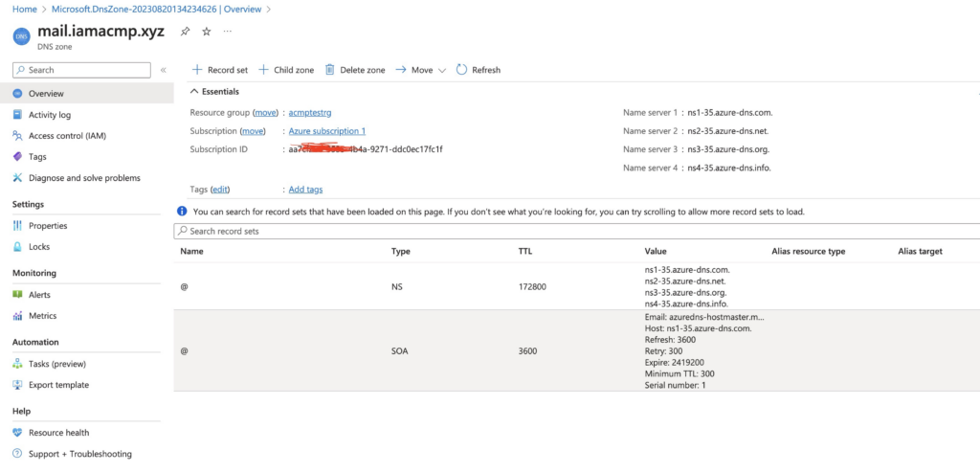Collapse the Essentials section
This screenshot has height=473, width=980.
(215, 91)
